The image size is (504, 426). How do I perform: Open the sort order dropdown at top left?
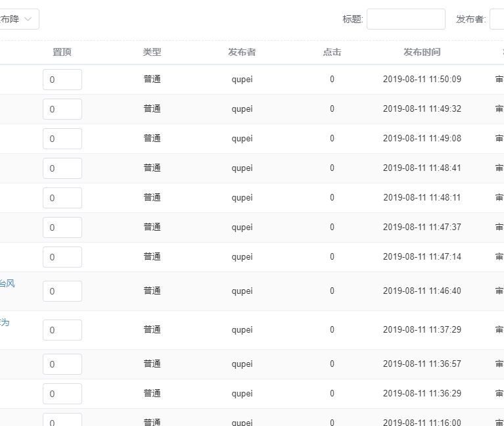pos(18,19)
